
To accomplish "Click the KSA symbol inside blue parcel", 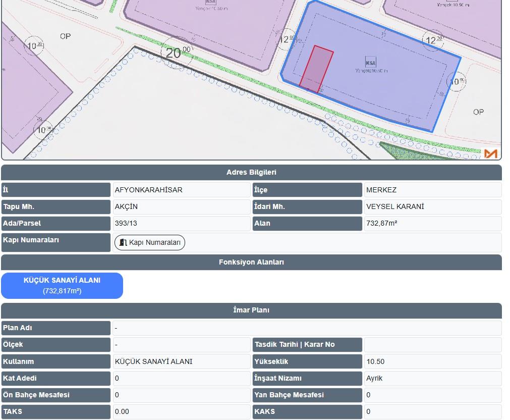I will (x=371, y=62).
